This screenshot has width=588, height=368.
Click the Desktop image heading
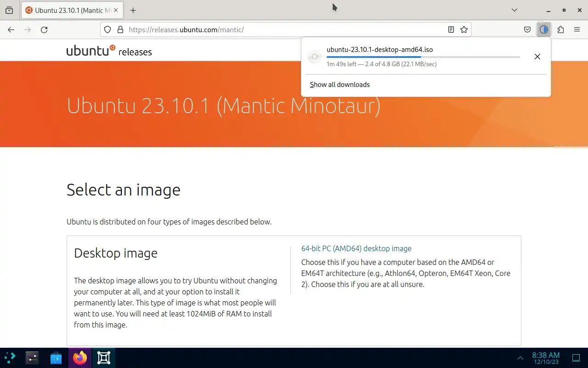click(x=115, y=253)
